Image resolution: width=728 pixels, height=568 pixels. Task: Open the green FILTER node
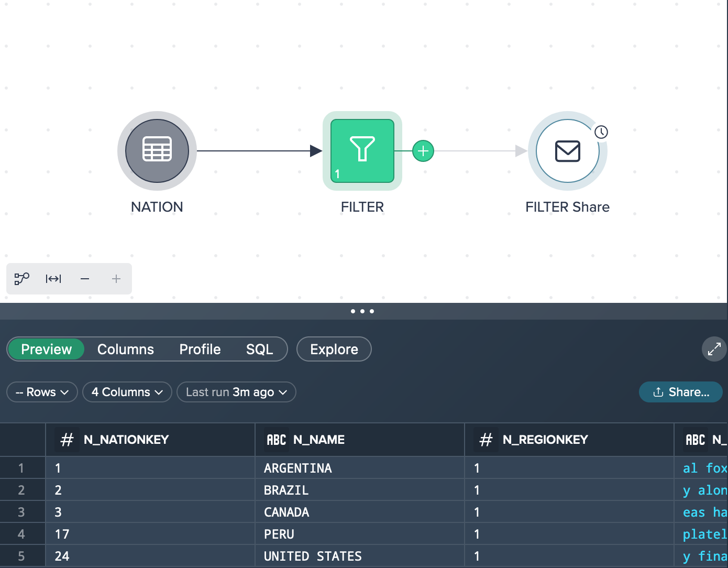(362, 151)
